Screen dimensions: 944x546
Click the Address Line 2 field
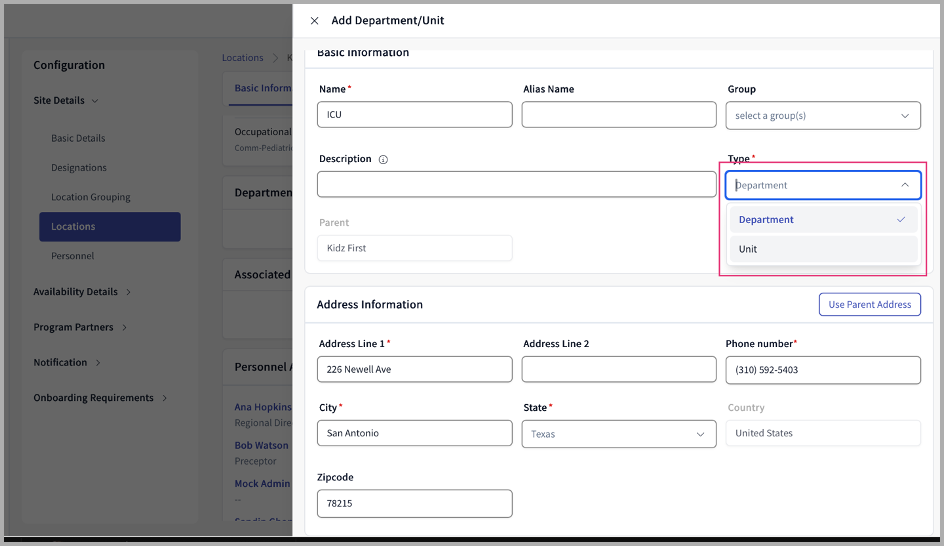[618, 370]
